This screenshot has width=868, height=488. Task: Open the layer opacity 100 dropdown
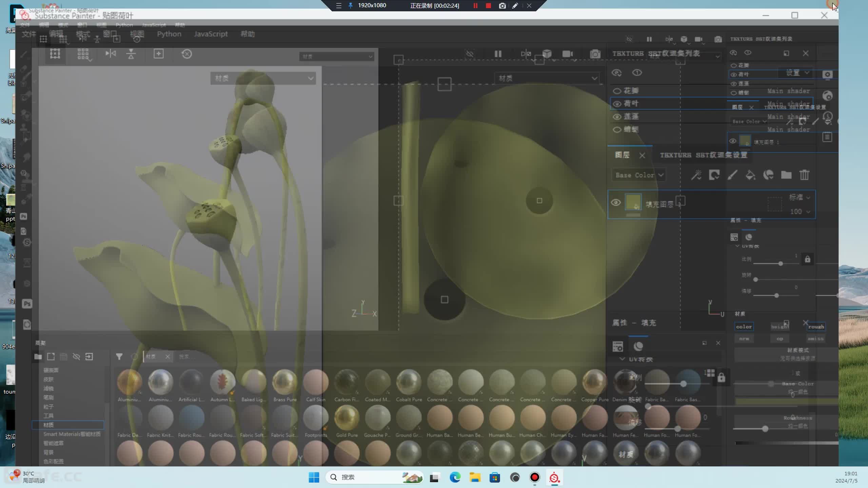[x=800, y=211]
